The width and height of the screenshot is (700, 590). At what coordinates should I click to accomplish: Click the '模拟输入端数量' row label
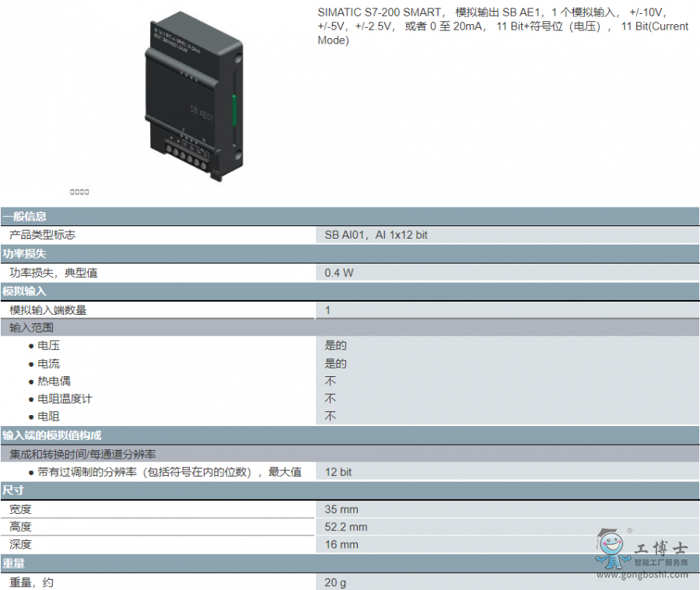point(47,310)
